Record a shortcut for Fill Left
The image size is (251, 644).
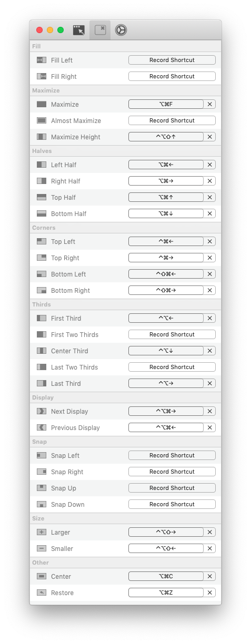click(x=172, y=60)
